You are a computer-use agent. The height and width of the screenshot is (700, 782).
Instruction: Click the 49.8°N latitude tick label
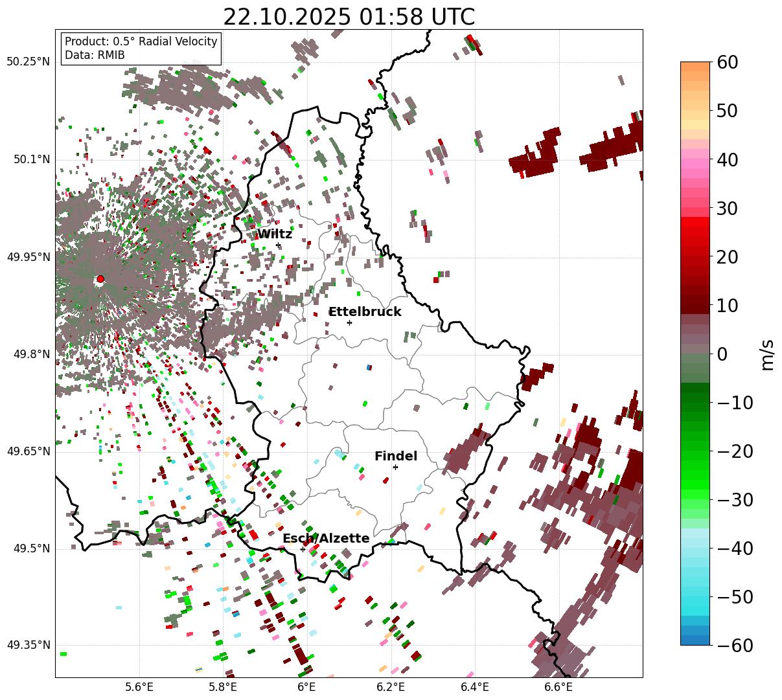pyautogui.click(x=30, y=354)
